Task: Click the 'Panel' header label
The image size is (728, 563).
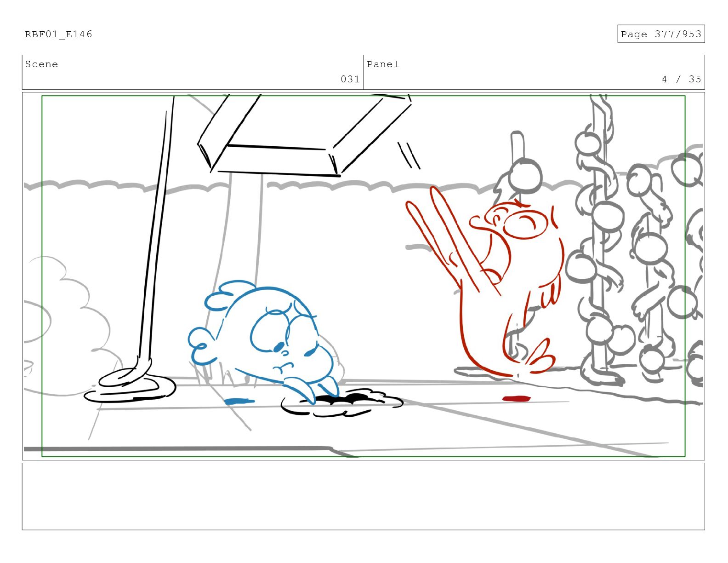Action: click(x=383, y=64)
